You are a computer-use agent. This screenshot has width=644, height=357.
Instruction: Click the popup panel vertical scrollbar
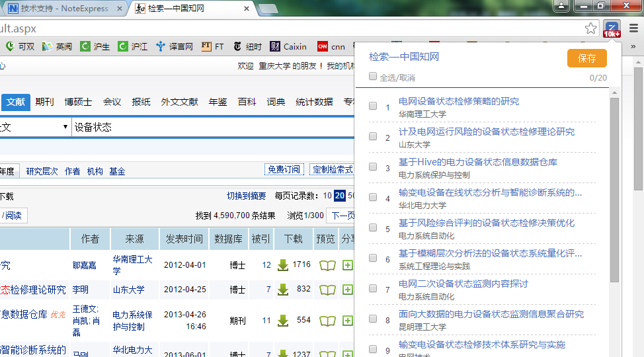(x=614, y=190)
